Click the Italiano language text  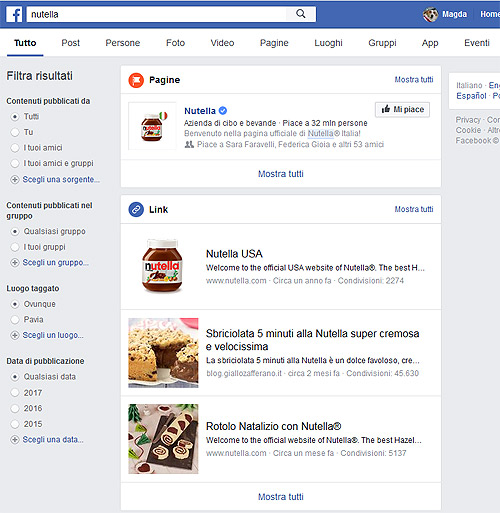tap(469, 85)
